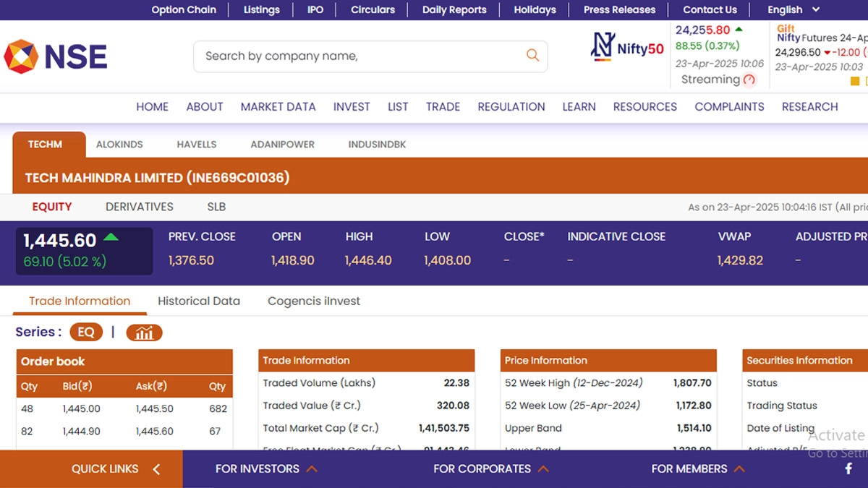Select the EQ series pill
This screenshot has width=868, height=488.
[x=86, y=333]
